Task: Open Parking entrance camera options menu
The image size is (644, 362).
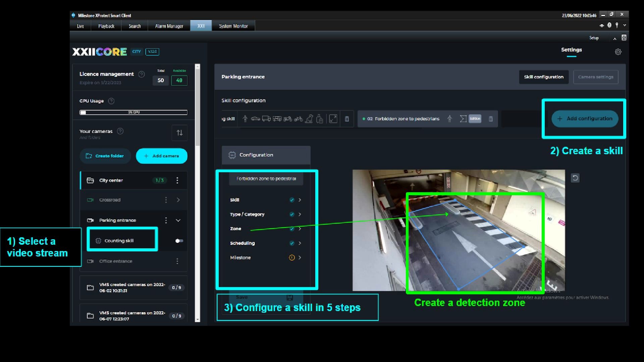Action: pyautogui.click(x=166, y=220)
